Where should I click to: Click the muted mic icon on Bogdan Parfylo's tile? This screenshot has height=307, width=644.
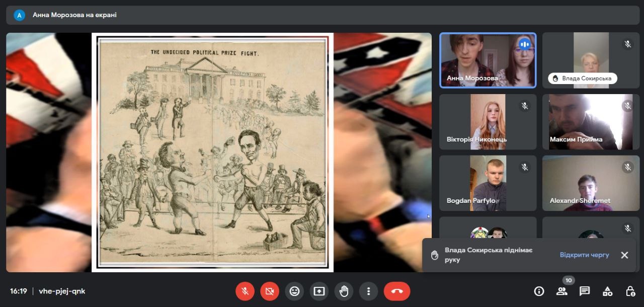click(524, 167)
